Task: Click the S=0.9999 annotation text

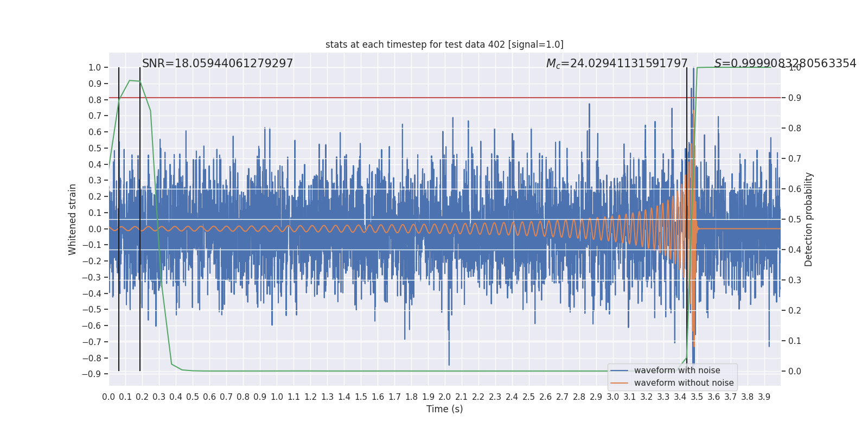Action: coord(785,63)
